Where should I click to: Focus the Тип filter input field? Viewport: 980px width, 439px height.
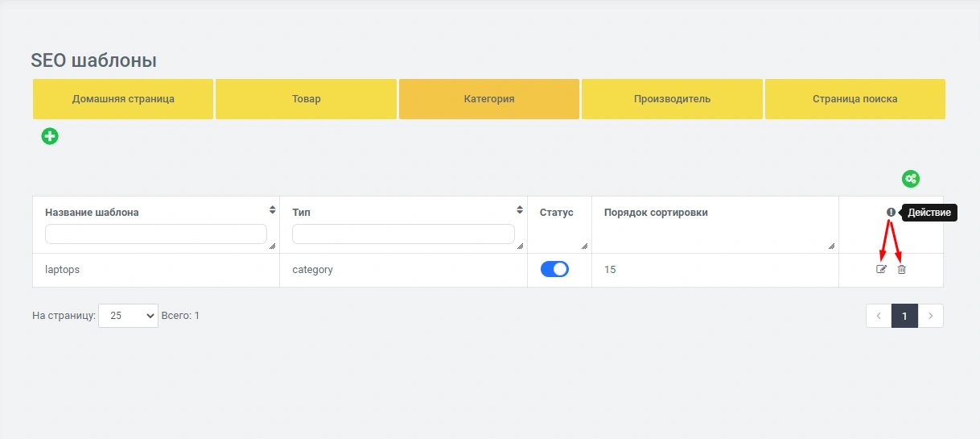403,234
